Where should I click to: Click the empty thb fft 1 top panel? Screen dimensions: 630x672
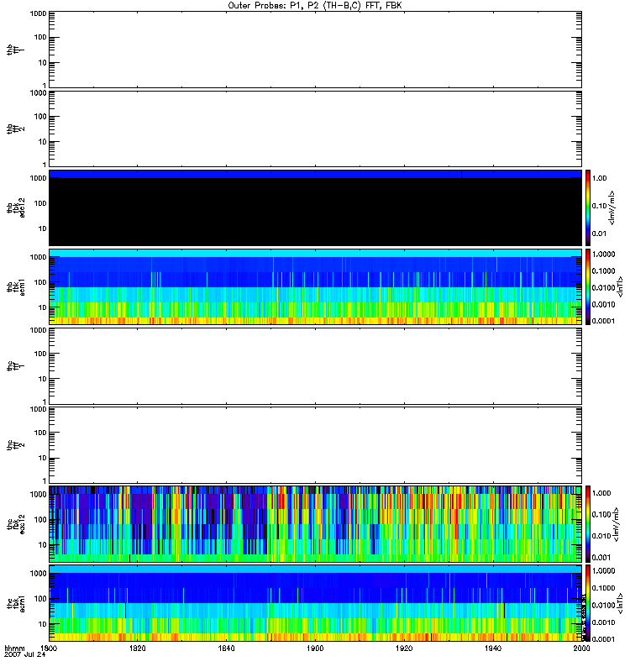pos(314,49)
